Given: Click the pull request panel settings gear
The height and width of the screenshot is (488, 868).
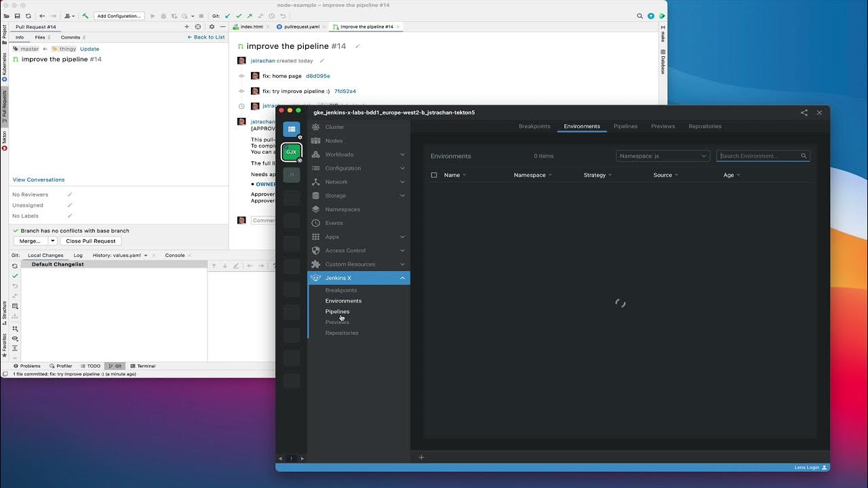Looking at the screenshot, I should pos(212,27).
